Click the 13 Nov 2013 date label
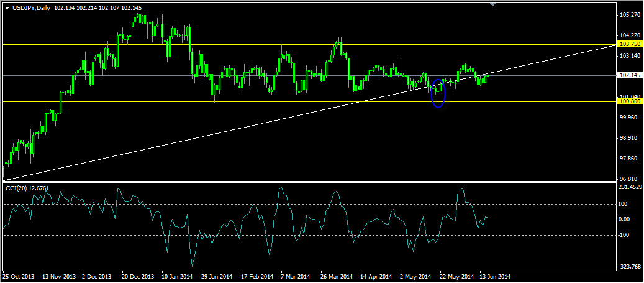644x283 pixels. point(58,276)
